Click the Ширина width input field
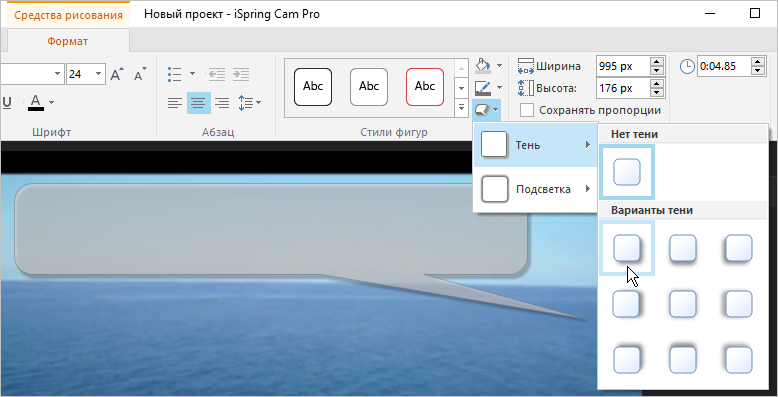 (623, 66)
